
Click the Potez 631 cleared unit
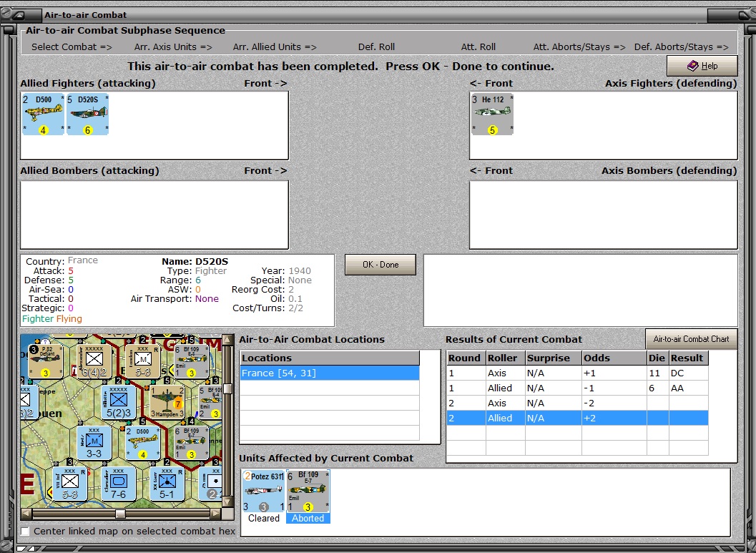(x=264, y=491)
